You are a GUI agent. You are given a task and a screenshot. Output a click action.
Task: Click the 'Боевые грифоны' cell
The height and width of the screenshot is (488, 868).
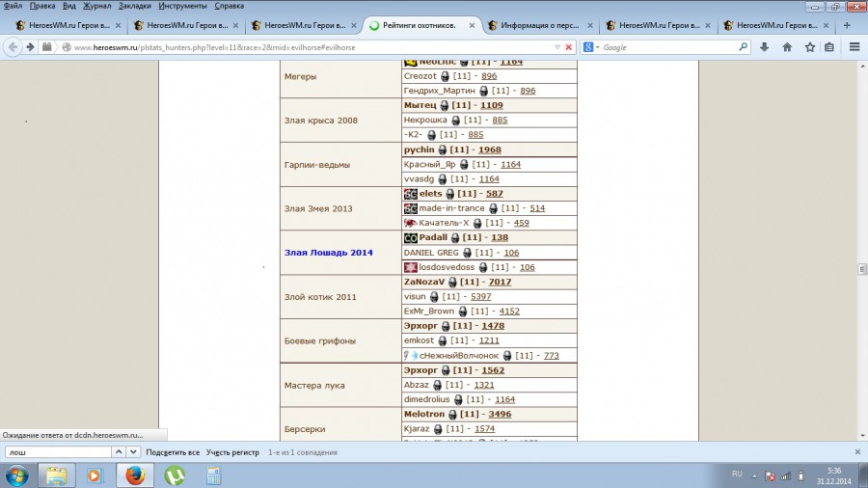(341, 340)
